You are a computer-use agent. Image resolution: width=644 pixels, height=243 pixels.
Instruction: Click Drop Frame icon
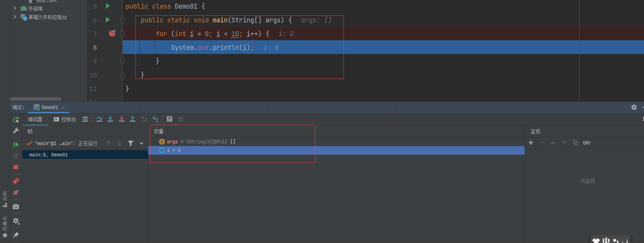coord(144,119)
